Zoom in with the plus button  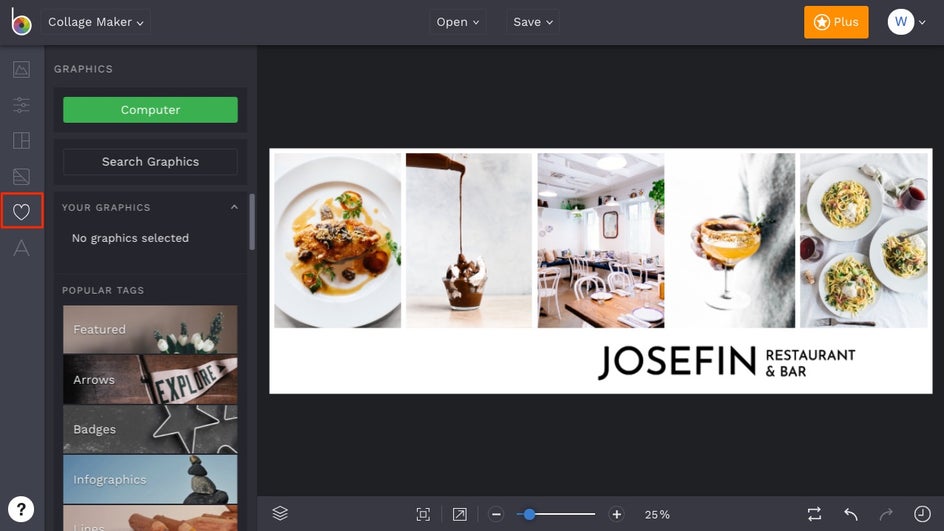tap(616, 514)
